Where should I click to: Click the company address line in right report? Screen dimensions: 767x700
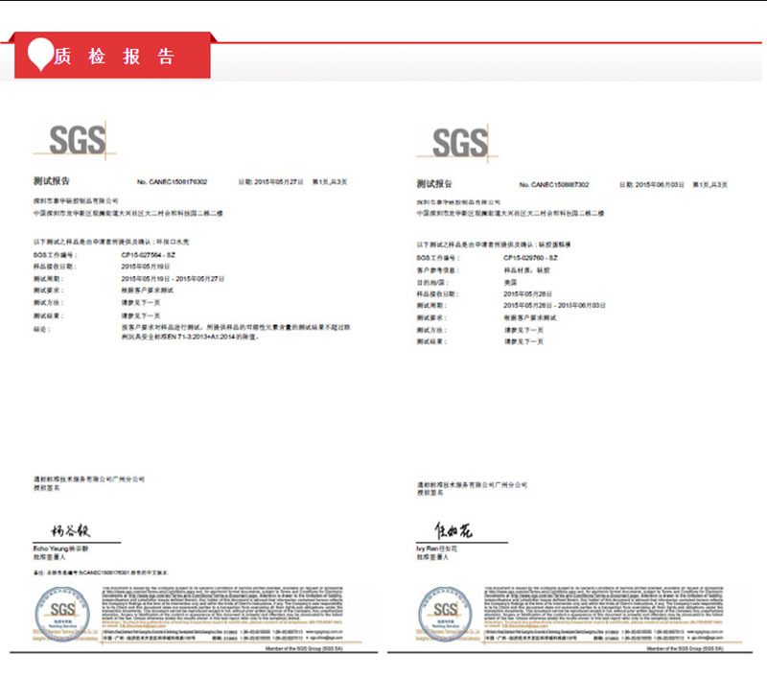coord(511,213)
